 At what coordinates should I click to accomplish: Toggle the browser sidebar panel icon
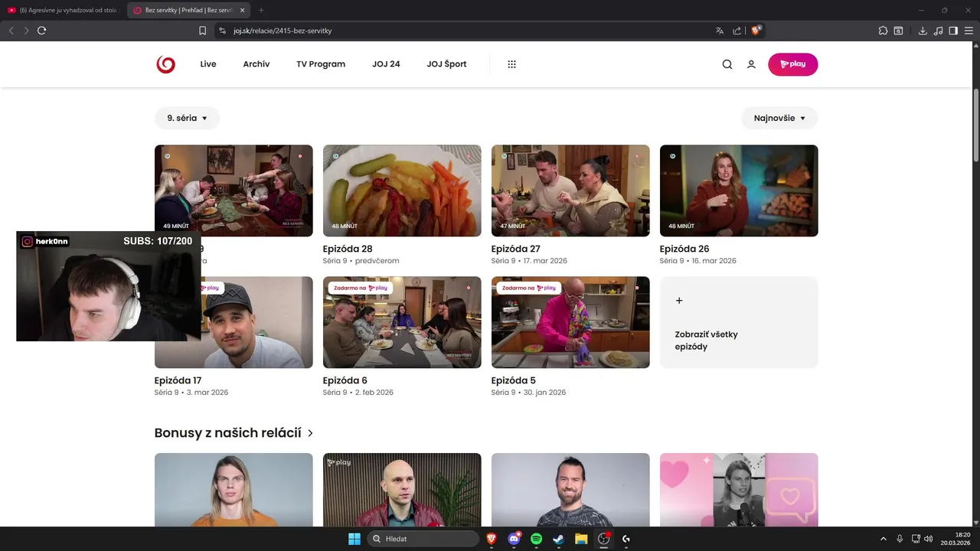953,31
